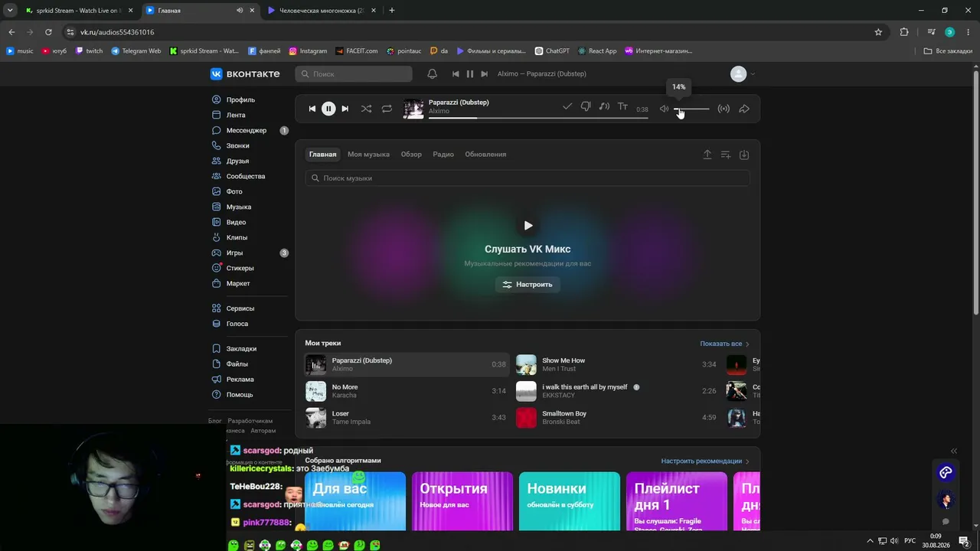Click the volume slider track

pyautogui.click(x=691, y=109)
